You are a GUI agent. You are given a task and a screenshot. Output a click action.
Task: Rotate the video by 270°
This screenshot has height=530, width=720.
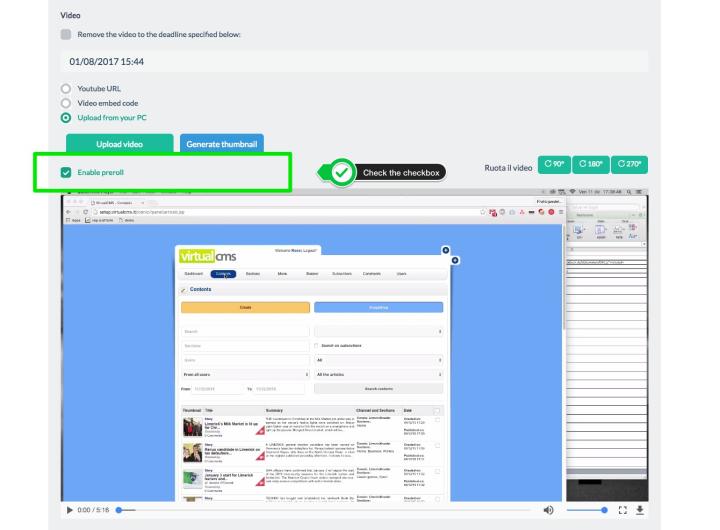tap(629, 165)
